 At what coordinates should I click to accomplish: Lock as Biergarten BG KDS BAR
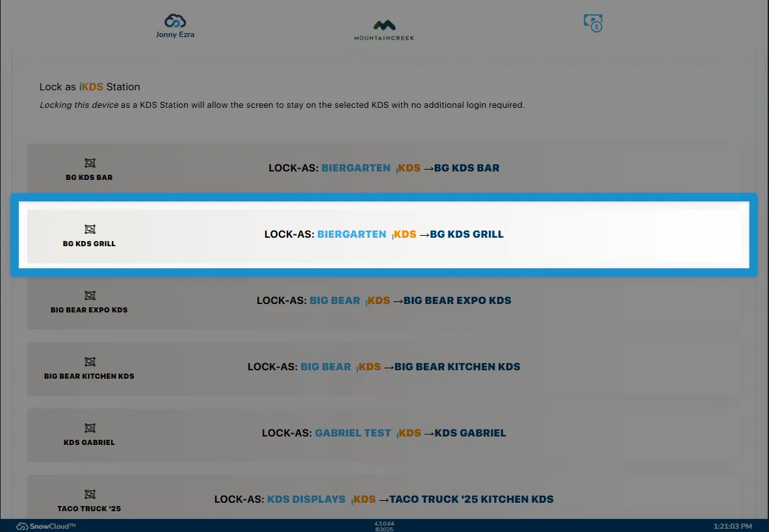(x=384, y=168)
